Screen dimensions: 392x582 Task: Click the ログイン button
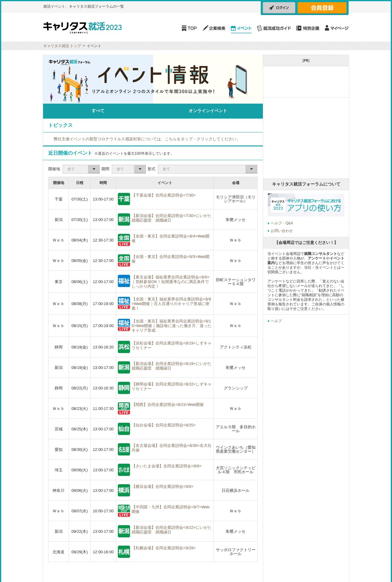279,8
